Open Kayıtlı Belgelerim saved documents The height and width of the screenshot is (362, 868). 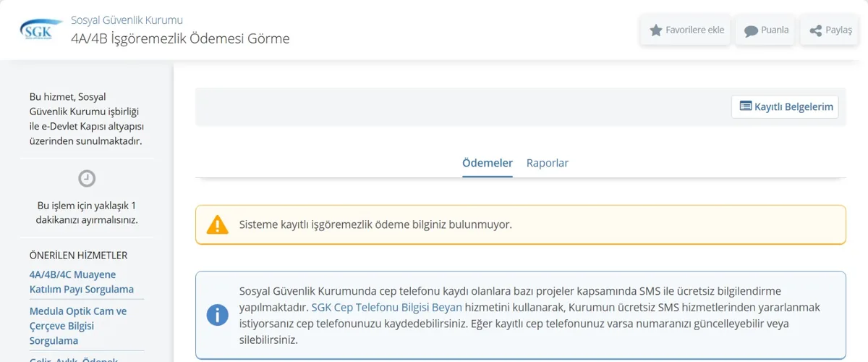(x=785, y=106)
